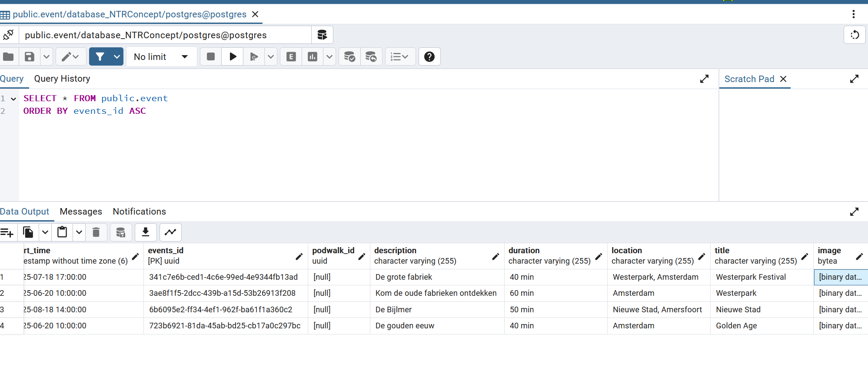The height and width of the screenshot is (387, 868).
Task: Select the Westerpark Festival title cell
Action: tap(751, 277)
